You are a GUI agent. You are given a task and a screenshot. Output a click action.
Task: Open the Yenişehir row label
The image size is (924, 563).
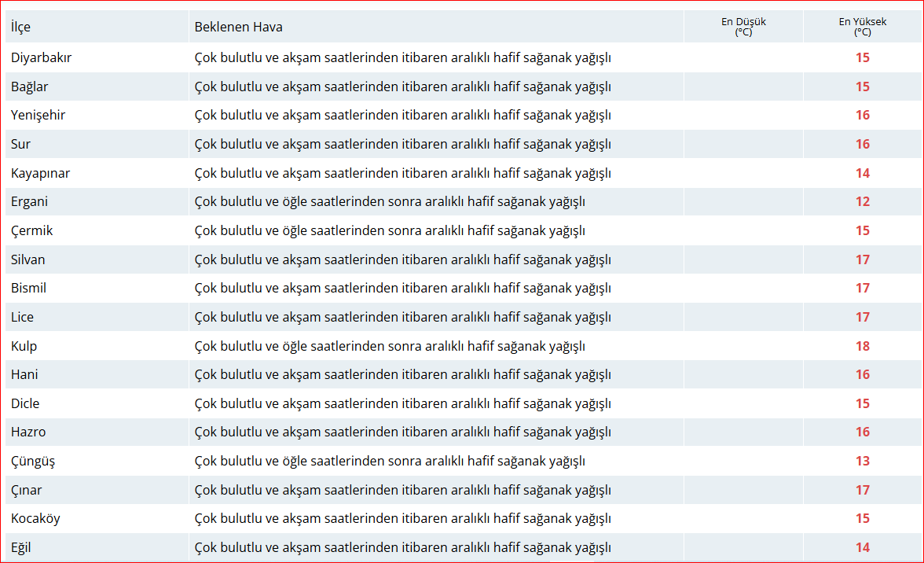(x=38, y=116)
